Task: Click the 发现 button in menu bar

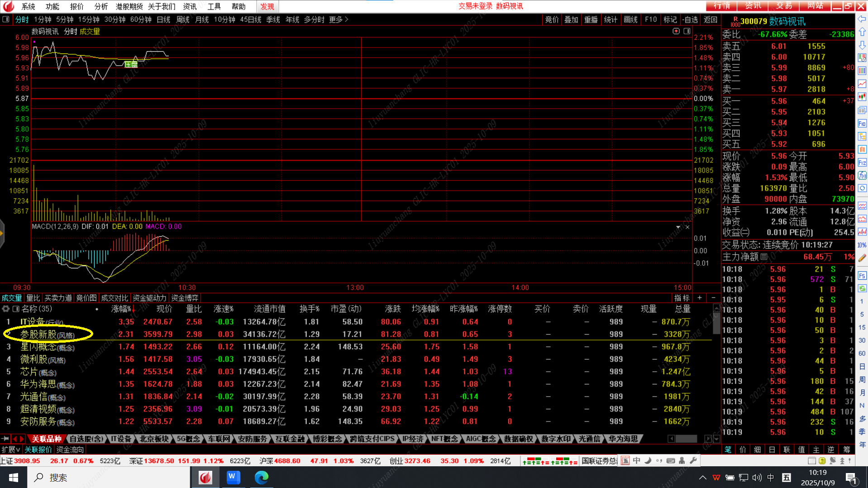Action: pyautogui.click(x=267, y=6)
